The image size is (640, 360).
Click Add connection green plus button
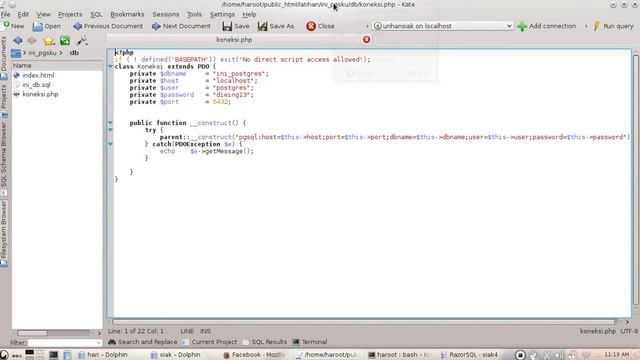pyautogui.click(x=547, y=26)
